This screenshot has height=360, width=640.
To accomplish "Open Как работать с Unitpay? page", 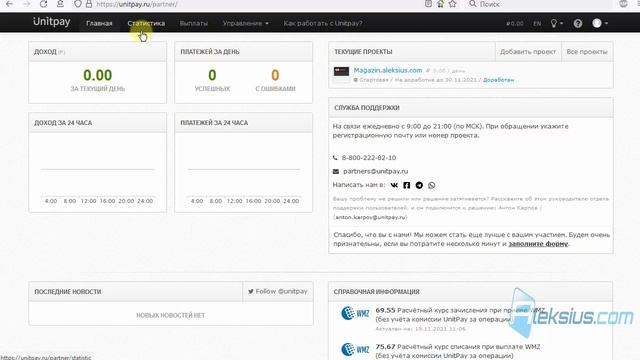I will tap(323, 23).
